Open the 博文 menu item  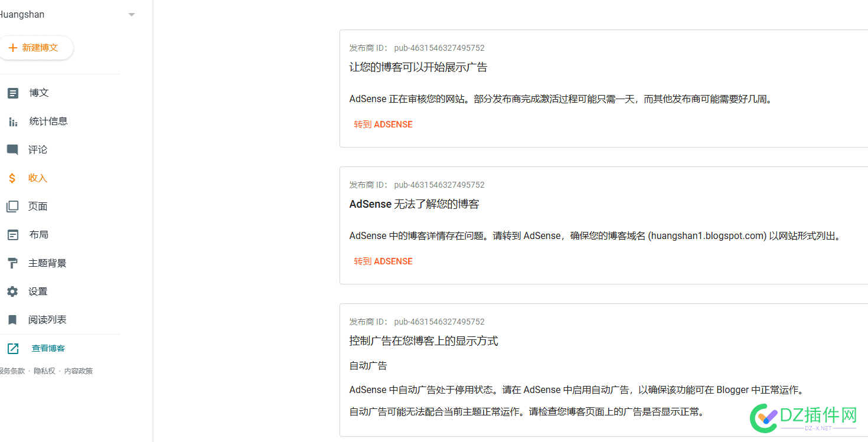coord(39,93)
